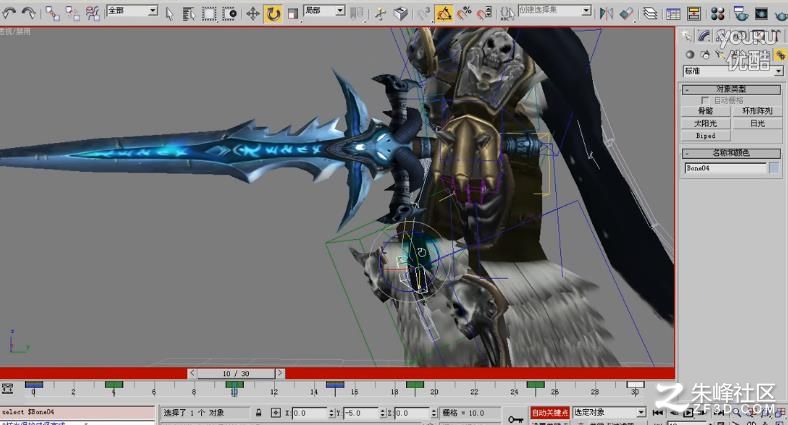
Task: Select the Bind to Space Warp tool
Action: tap(93, 13)
